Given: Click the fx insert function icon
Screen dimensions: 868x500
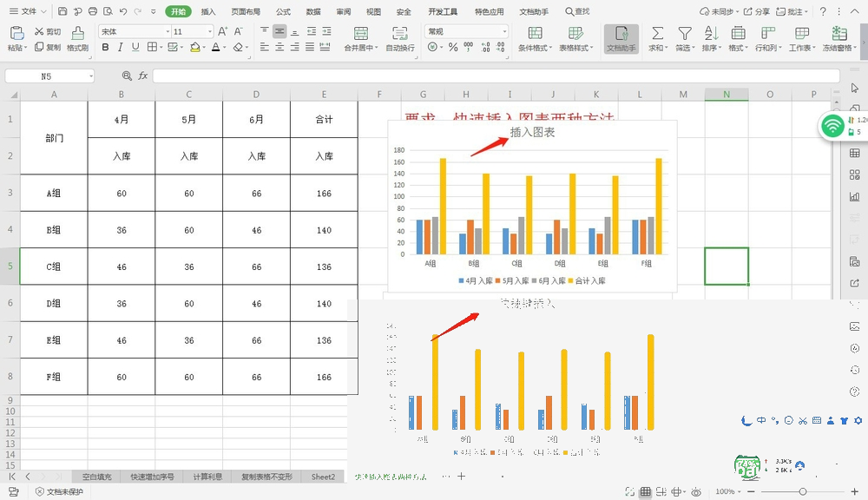Looking at the screenshot, I should (143, 76).
